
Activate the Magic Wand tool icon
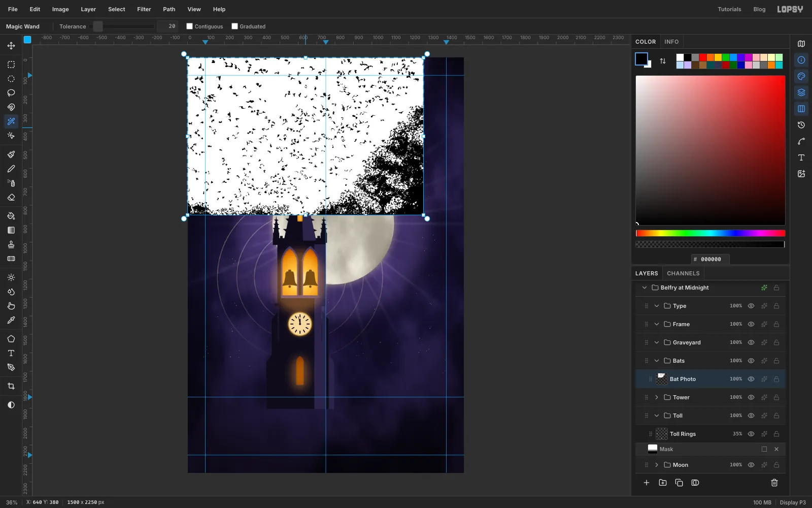(x=11, y=121)
